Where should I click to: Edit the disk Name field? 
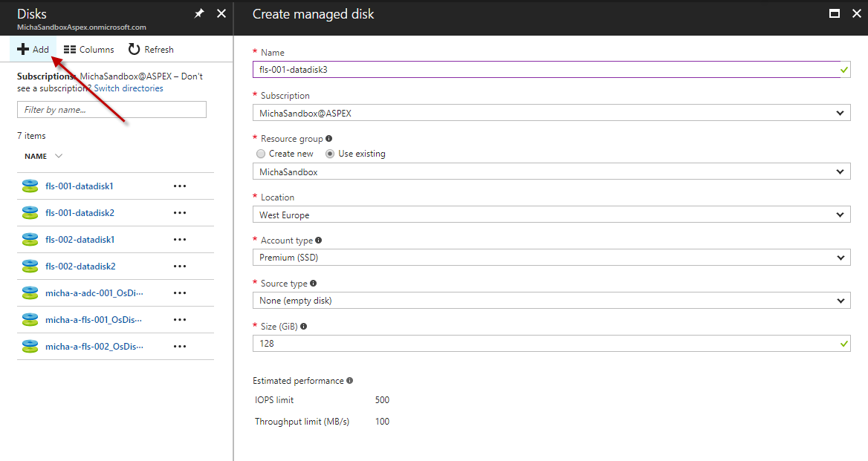pos(551,70)
